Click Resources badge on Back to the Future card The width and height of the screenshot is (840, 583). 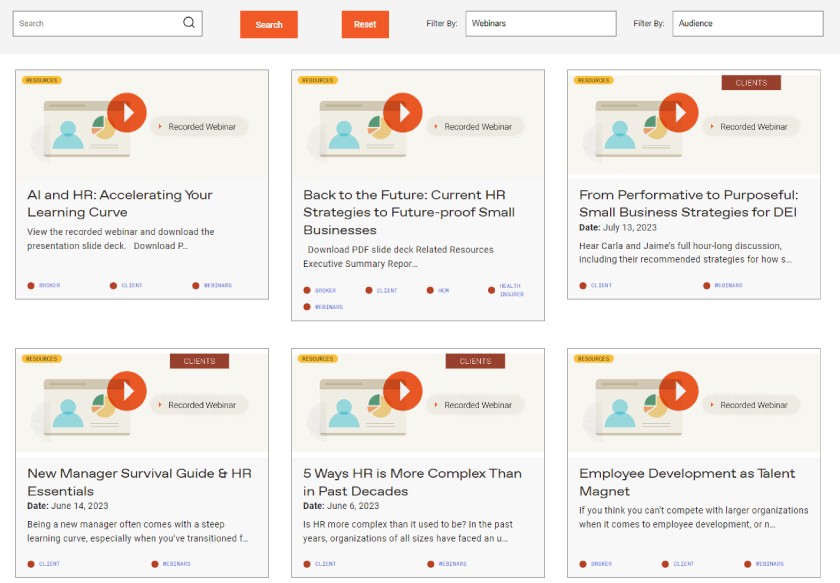tap(318, 80)
